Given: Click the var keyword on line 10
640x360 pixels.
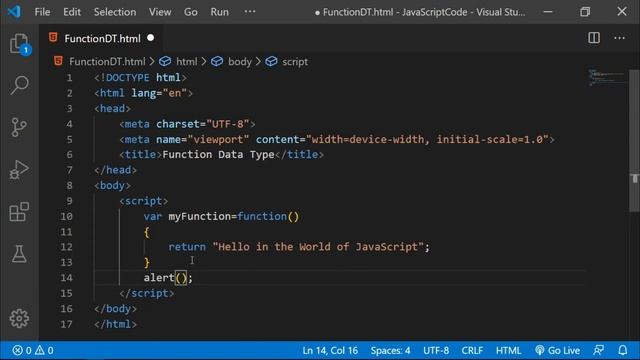Looking at the screenshot, I should [153, 216].
